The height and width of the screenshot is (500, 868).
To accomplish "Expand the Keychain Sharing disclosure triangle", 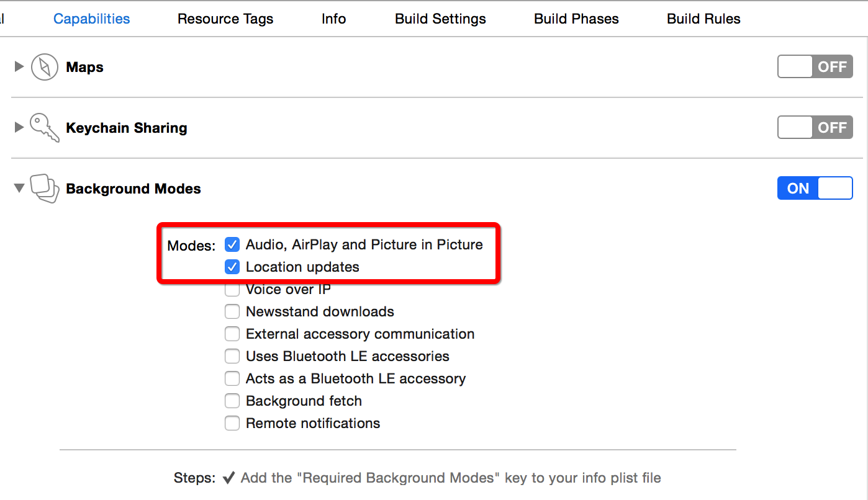I will [19, 127].
